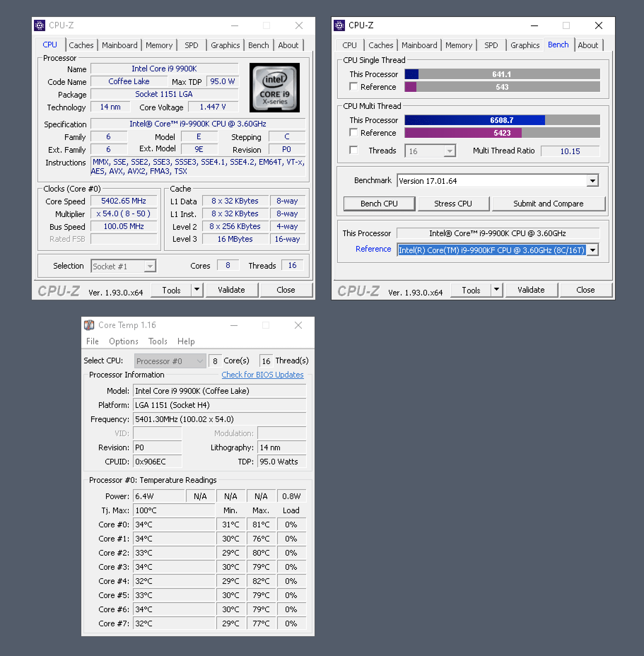
Task: Click Core Temp Frequency field 5401.30MHz
Action: point(219,419)
